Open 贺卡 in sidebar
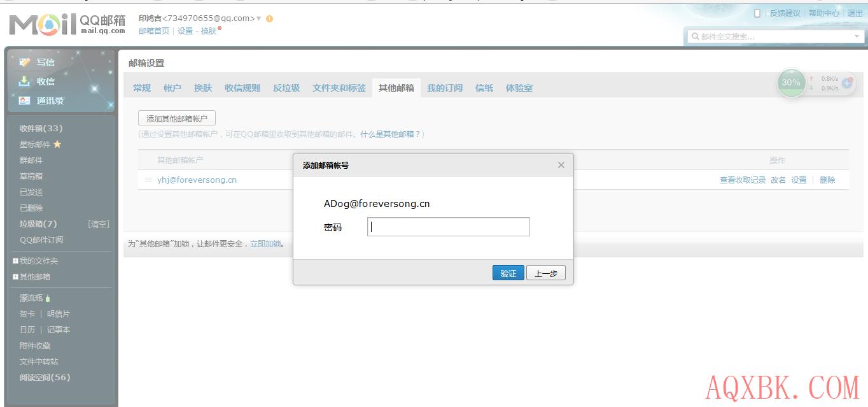The image size is (868, 407). point(27,314)
